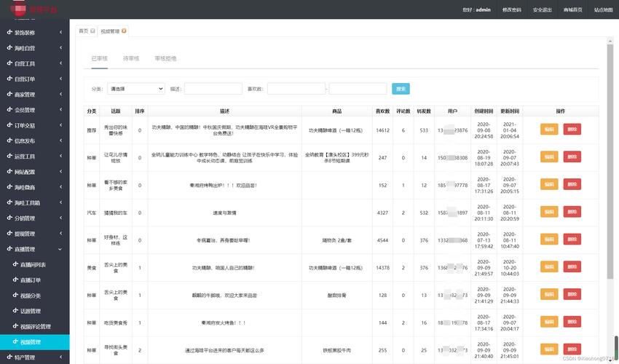Edit the row with 152 likes

[549, 184]
